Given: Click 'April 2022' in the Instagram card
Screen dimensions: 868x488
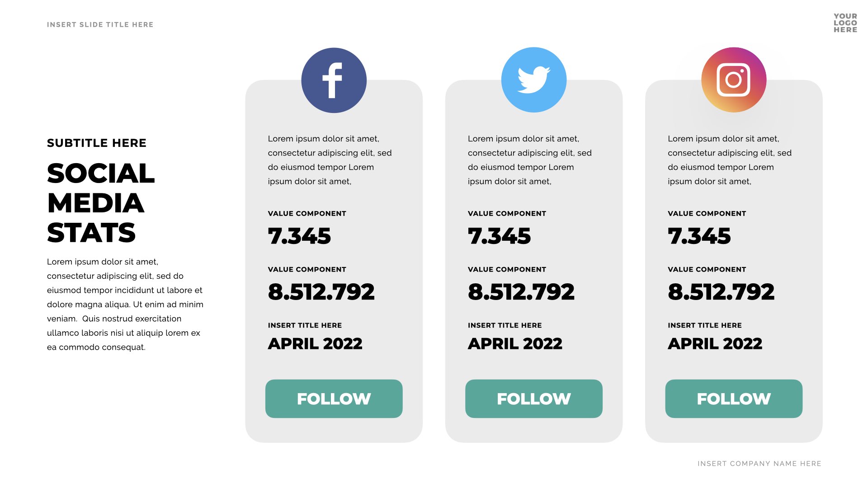Looking at the screenshot, I should point(715,344).
